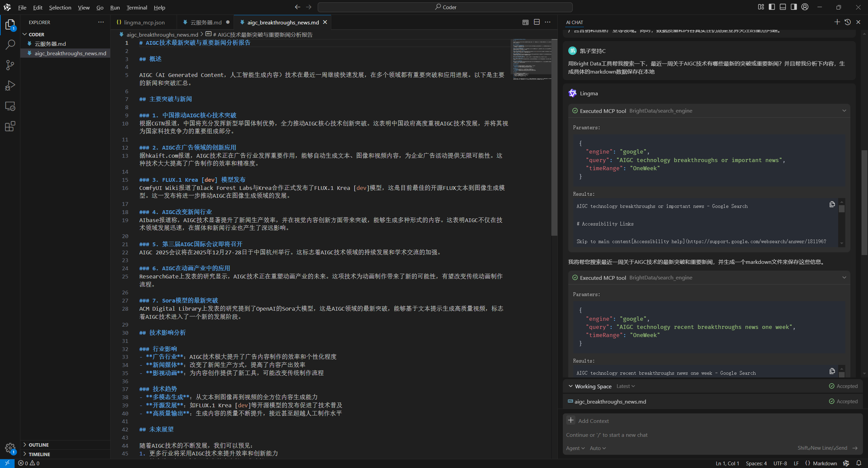This screenshot has width=868, height=468.
Task: Open the Explorer view in activity bar
Action: tap(10, 24)
